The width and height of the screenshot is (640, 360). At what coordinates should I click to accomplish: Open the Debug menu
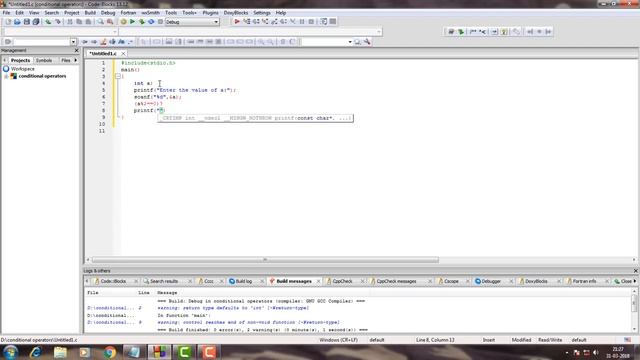tap(108, 13)
